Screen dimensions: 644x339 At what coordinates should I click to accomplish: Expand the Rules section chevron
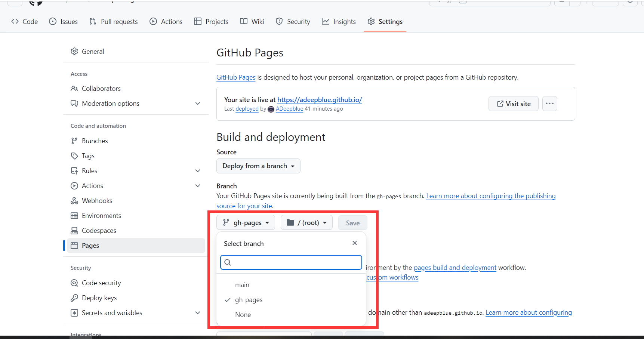tap(198, 171)
